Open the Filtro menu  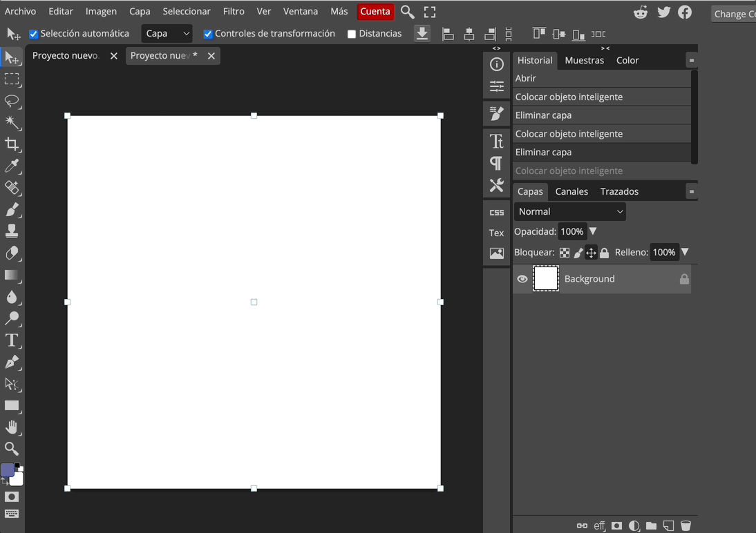pyautogui.click(x=234, y=11)
